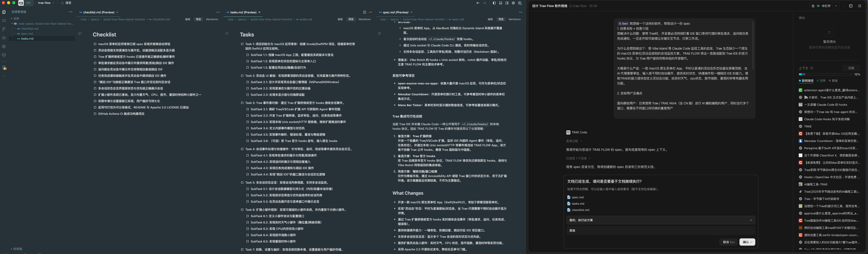Image resolution: width=868 pixels, height=254 pixels.
Task: Open the Explorer files icon in activity bar
Action: pyautogui.click(x=4, y=12)
